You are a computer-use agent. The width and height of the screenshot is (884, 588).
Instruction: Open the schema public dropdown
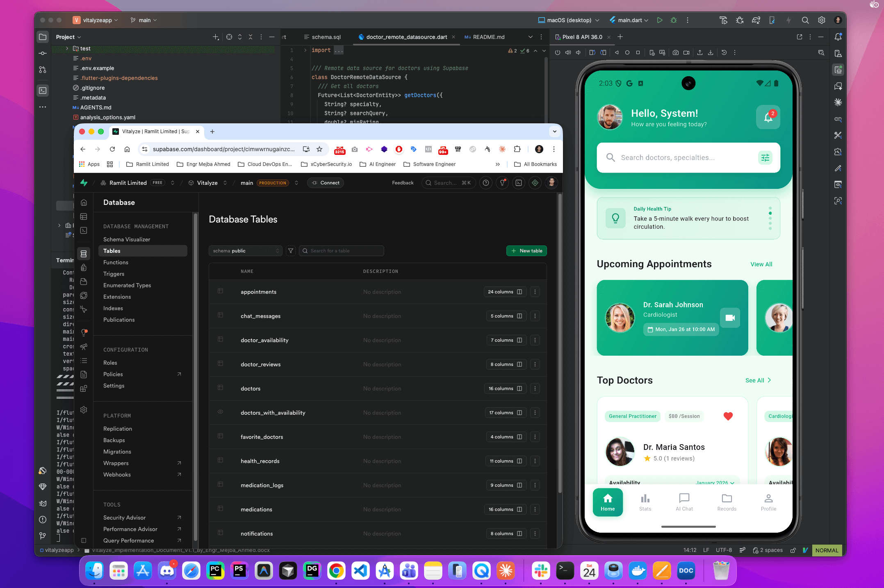[245, 250]
